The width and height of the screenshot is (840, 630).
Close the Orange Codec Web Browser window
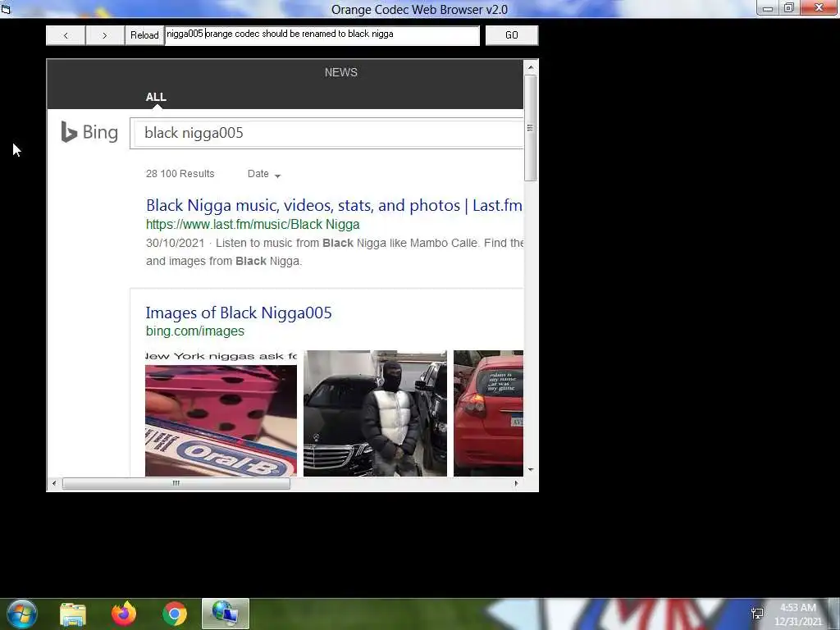(819, 8)
